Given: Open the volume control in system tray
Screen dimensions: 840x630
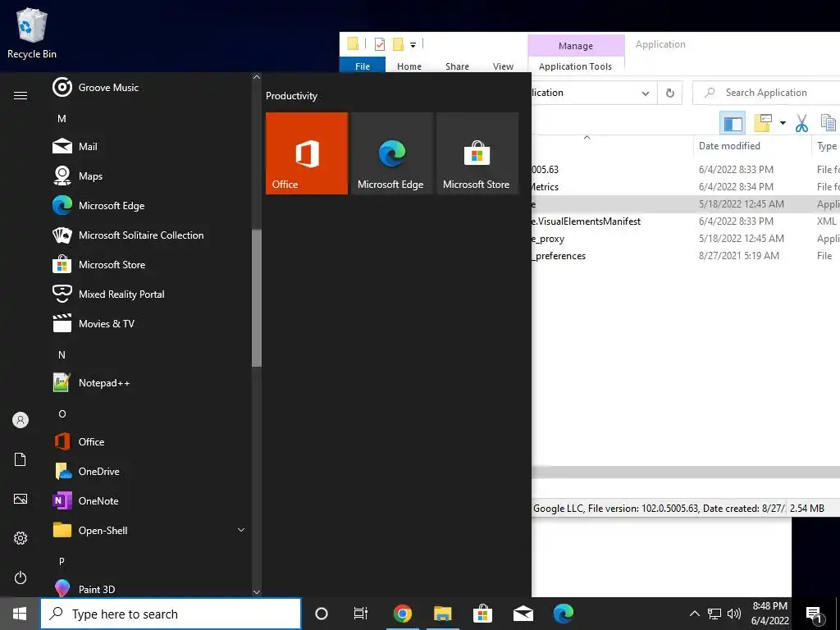Looking at the screenshot, I should click(734, 614).
